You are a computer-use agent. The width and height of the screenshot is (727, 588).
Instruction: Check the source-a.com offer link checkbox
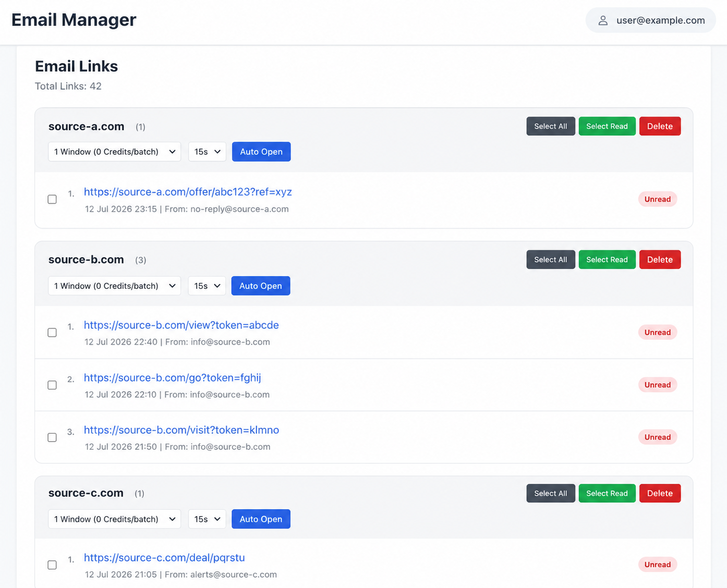[52, 199]
